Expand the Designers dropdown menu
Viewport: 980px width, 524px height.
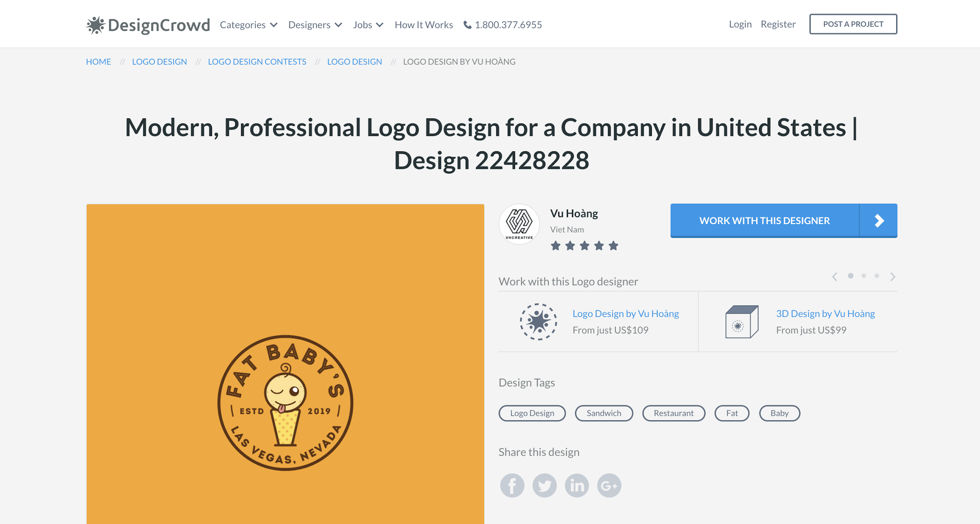315,25
